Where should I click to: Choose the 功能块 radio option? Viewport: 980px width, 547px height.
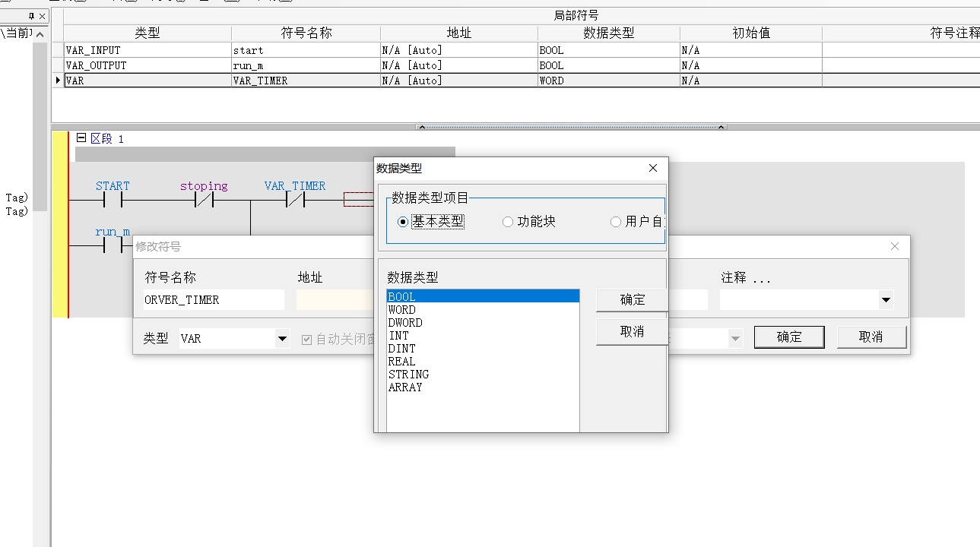508,222
